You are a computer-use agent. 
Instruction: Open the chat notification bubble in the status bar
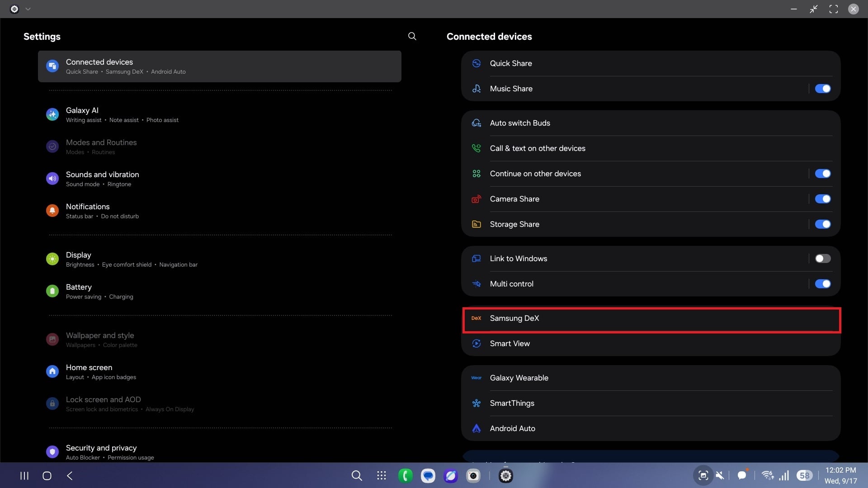click(741, 475)
